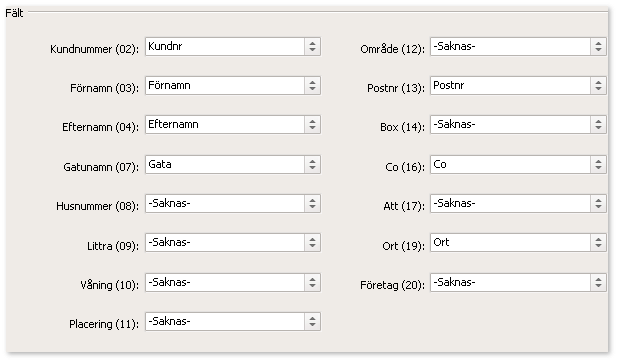This screenshot has width=618, height=362.
Task: Open the Postnr (13) dropdown arrows
Action: pyautogui.click(x=598, y=86)
